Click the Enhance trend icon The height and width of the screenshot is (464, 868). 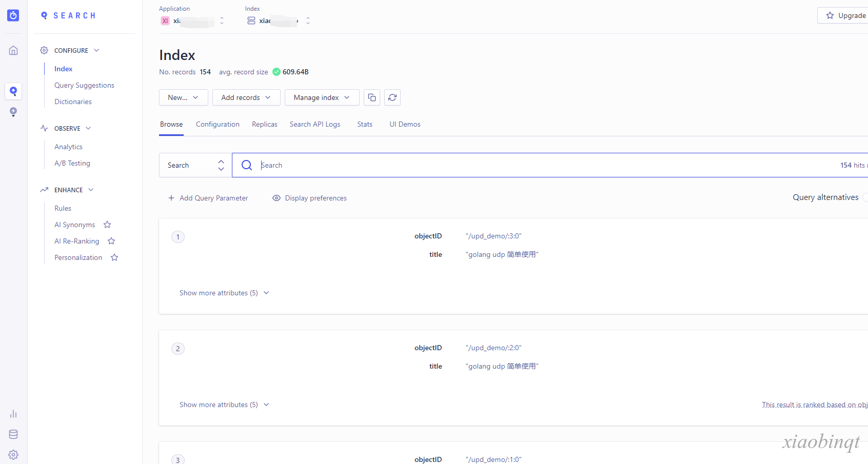[44, 190]
